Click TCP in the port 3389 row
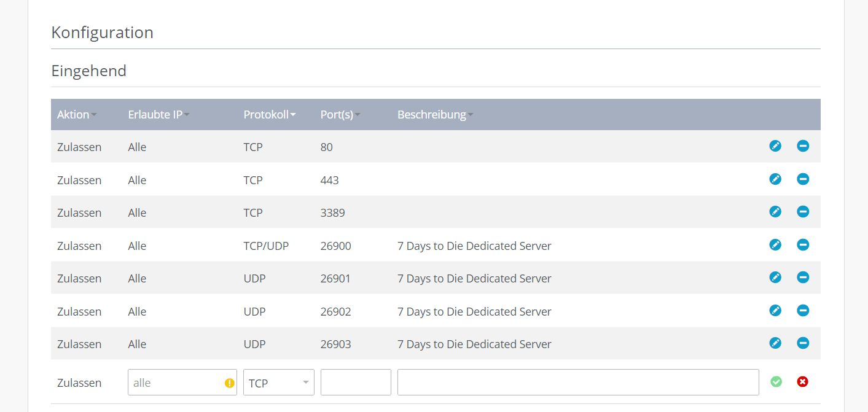868x412 pixels. 253,213
